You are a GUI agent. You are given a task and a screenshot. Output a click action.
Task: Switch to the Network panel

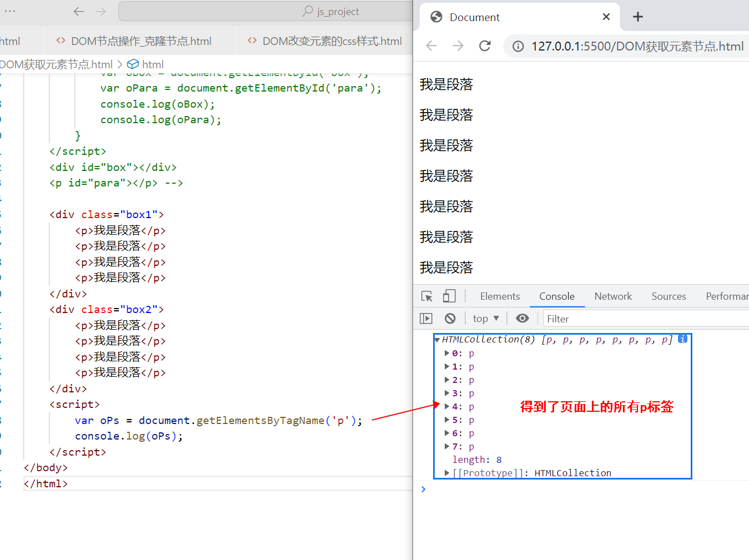[x=613, y=296]
